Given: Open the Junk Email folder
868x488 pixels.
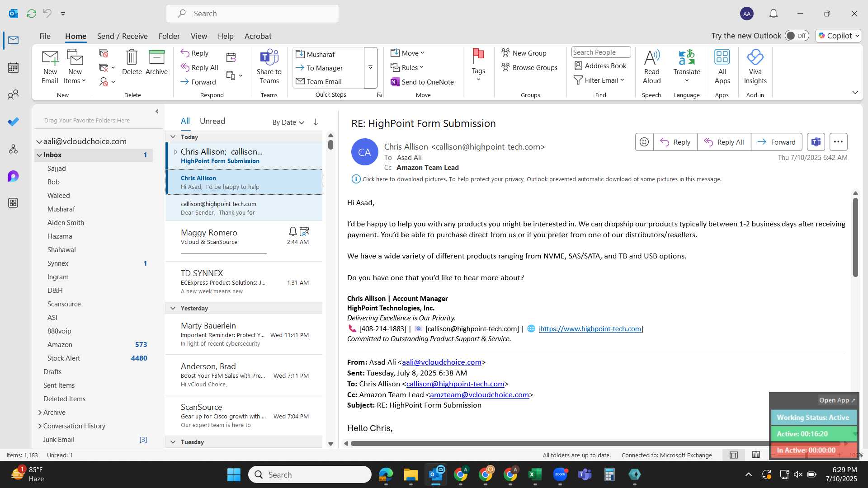Looking at the screenshot, I should tap(94, 440).
